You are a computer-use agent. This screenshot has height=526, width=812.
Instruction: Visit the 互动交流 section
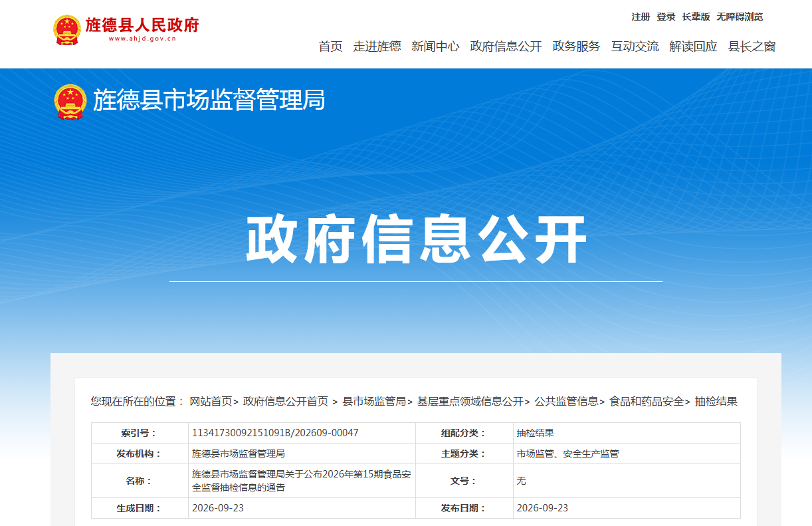click(635, 47)
